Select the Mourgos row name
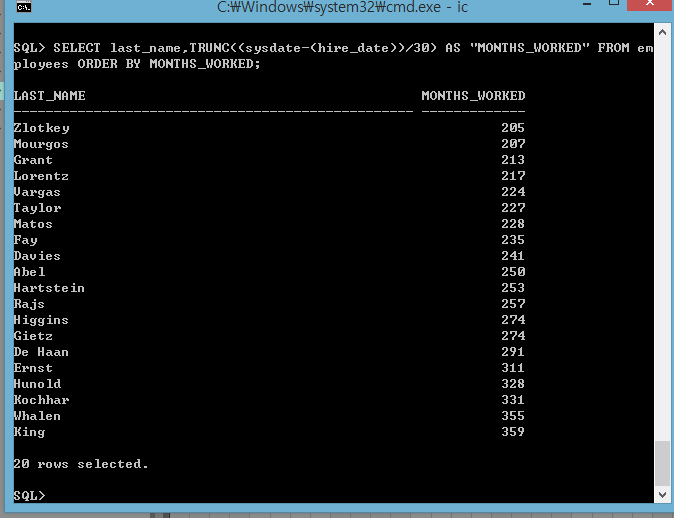Viewport: 674px width, 518px height. click(x=41, y=144)
